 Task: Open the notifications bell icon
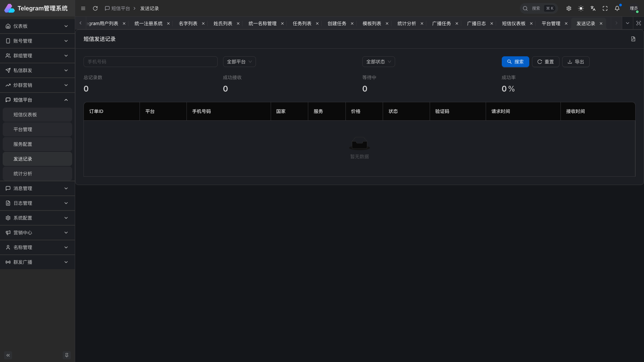point(617,8)
